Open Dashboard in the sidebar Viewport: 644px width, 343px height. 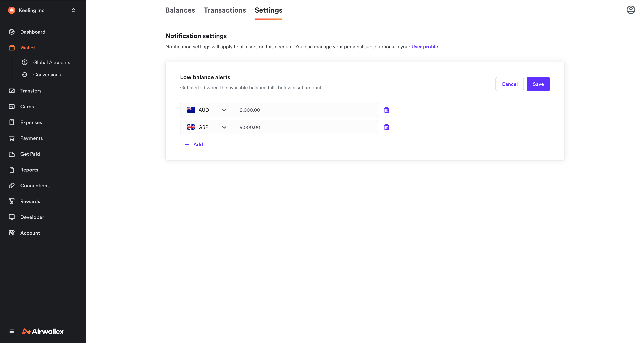click(x=33, y=32)
